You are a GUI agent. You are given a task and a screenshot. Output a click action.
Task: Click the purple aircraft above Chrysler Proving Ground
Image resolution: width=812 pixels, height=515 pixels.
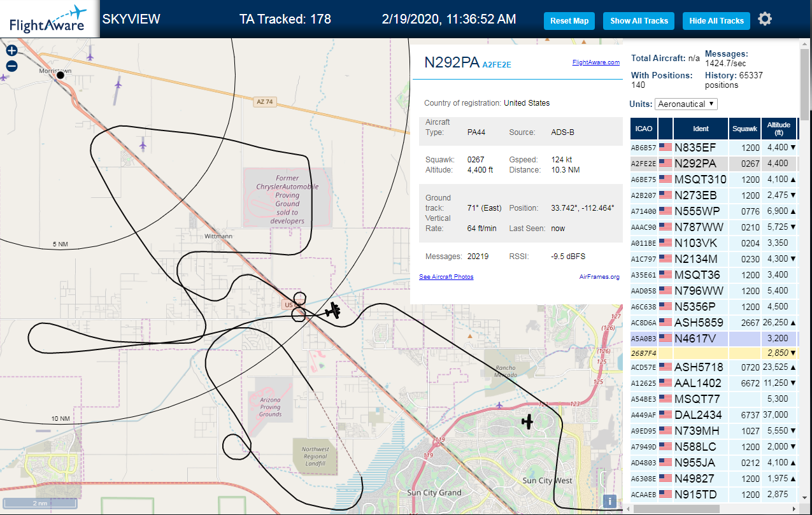(x=143, y=146)
